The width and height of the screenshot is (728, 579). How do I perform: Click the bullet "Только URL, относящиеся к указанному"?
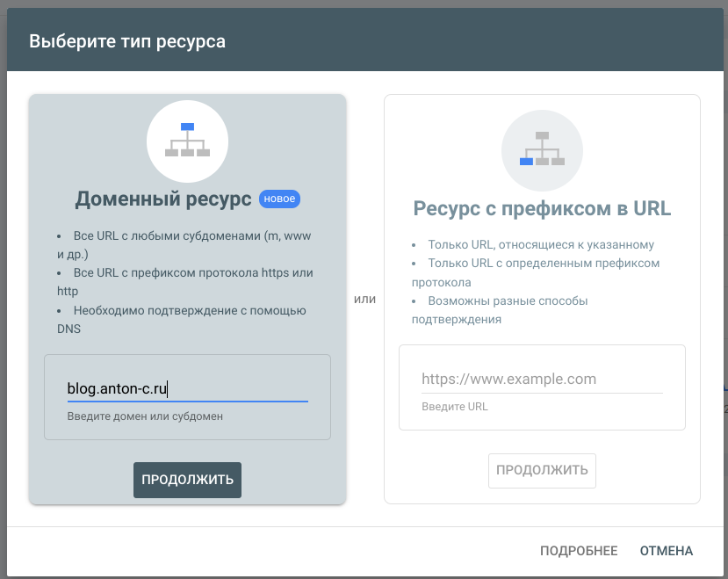pyautogui.click(x=540, y=245)
